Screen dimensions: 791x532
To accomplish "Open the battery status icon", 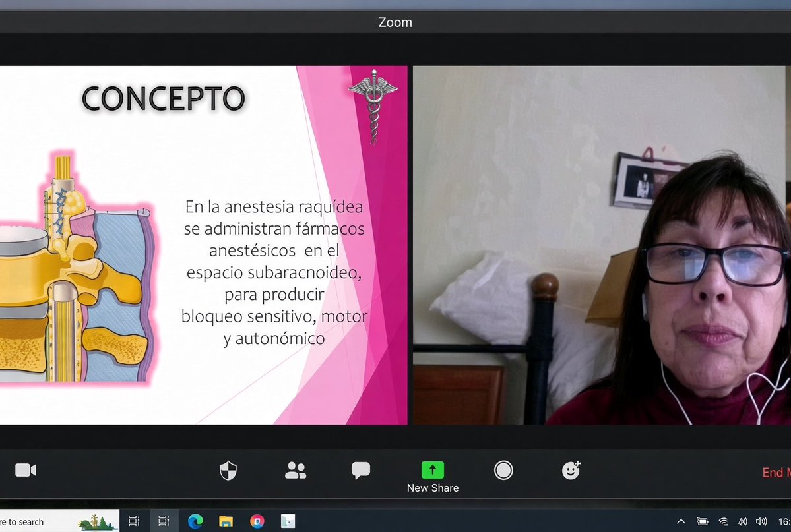I will point(702,521).
